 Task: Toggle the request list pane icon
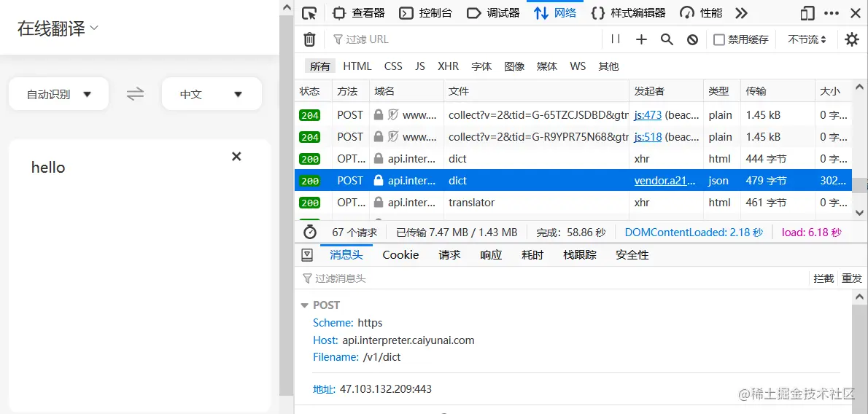(x=306, y=255)
